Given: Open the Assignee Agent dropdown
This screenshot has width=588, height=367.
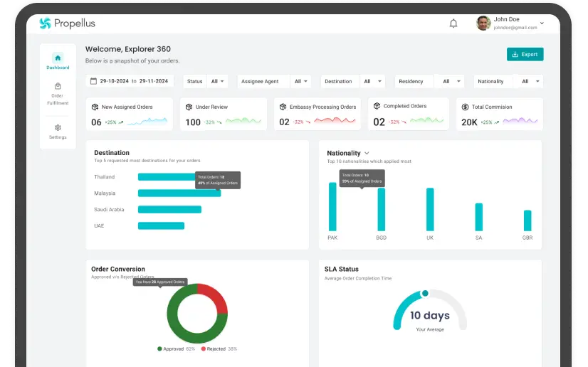Looking at the screenshot, I should point(301,82).
